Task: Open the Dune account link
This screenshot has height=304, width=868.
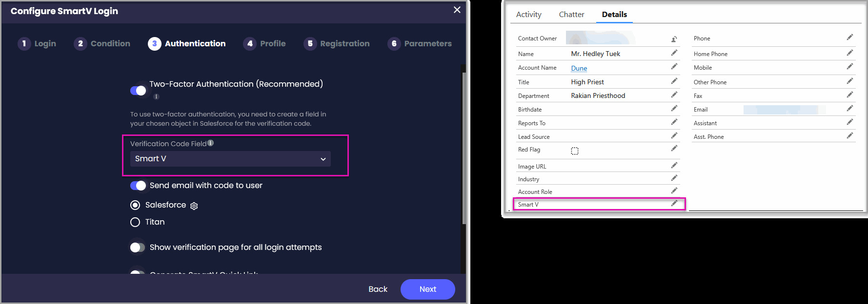Action: (579, 68)
